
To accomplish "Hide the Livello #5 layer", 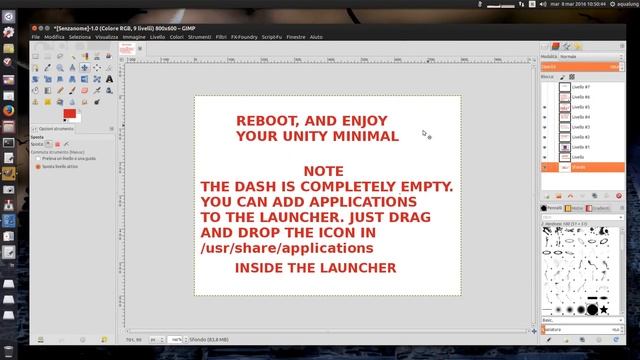I will pyautogui.click(x=544, y=107).
